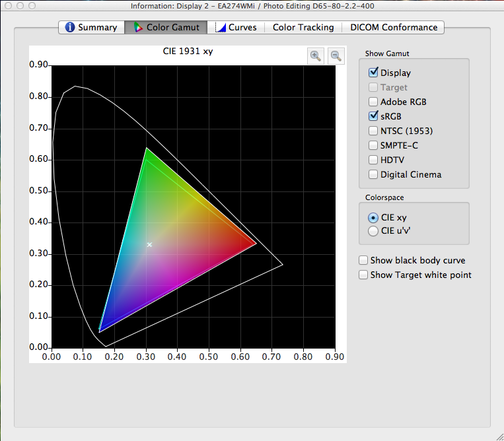Image resolution: width=504 pixels, height=441 pixels.
Task: Zoom out of the gamut chart
Action: (x=336, y=56)
